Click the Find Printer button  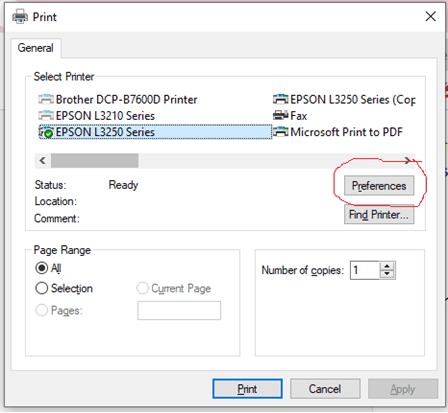[379, 214]
